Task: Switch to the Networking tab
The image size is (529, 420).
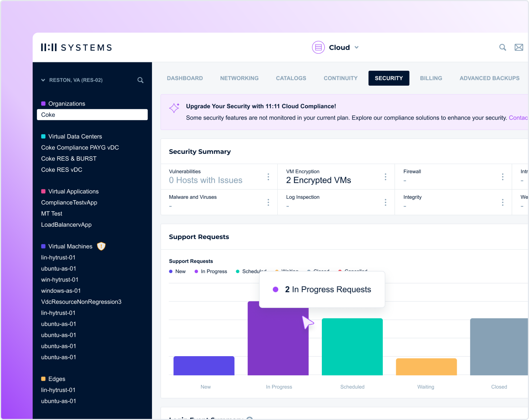Action: [x=239, y=78]
